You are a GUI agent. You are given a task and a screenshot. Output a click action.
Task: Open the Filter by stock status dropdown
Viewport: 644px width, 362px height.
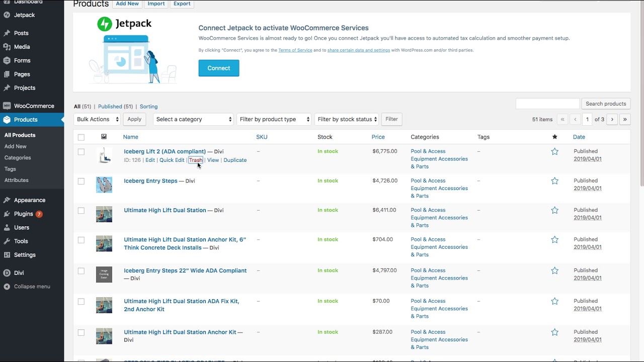(347, 119)
